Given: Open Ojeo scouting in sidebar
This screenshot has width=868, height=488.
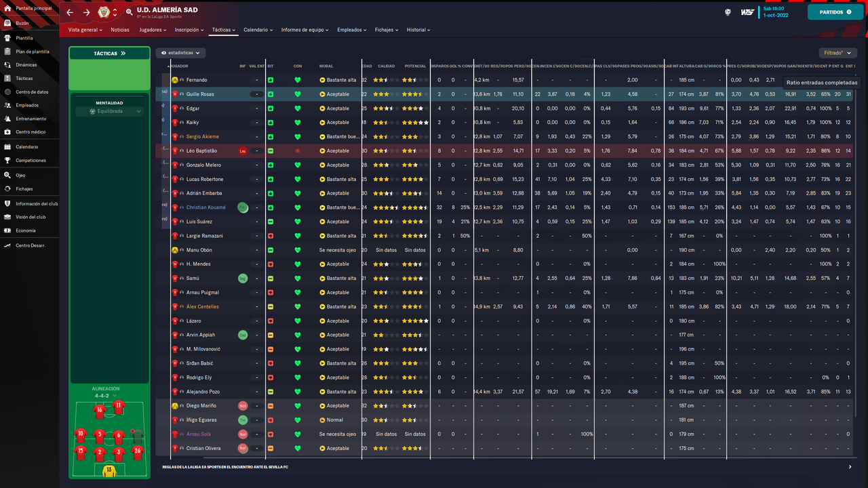Looking at the screenshot, I should click(x=20, y=176).
